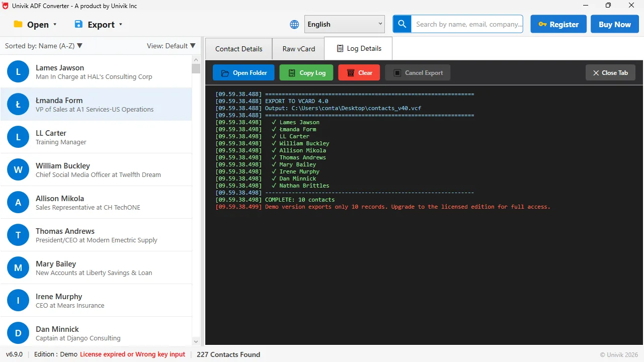The width and height of the screenshot is (644, 362).
Task: Click the output path line in the log
Action: click(318, 108)
